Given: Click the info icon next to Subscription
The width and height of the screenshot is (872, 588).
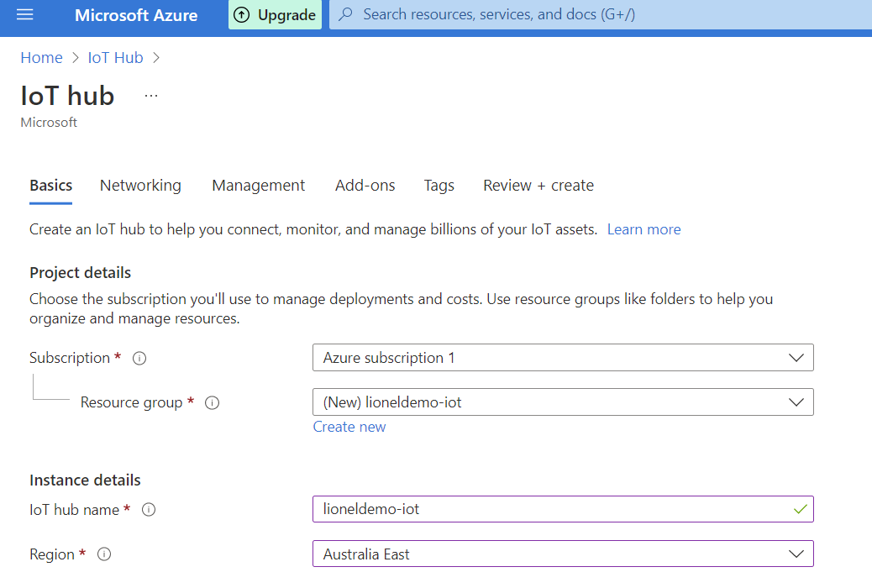Looking at the screenshot, I should point(139,358).
